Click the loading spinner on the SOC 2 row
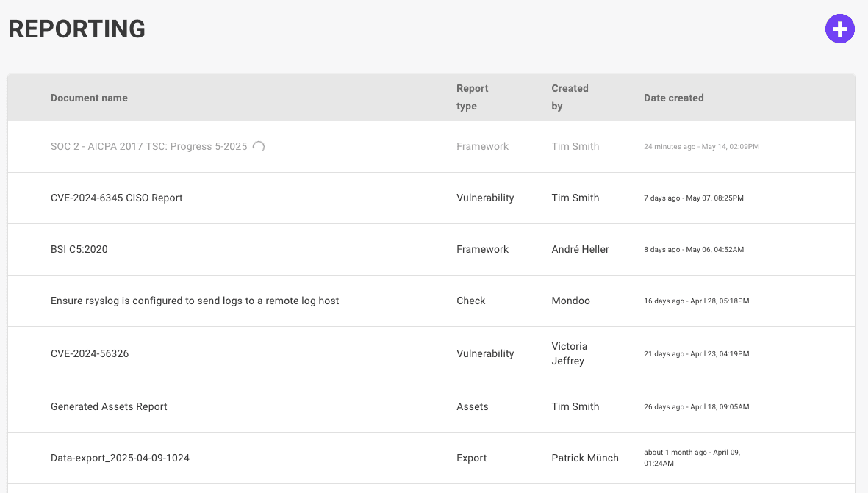The width and height of the screenshot is (868, 493). coord(259,146)
